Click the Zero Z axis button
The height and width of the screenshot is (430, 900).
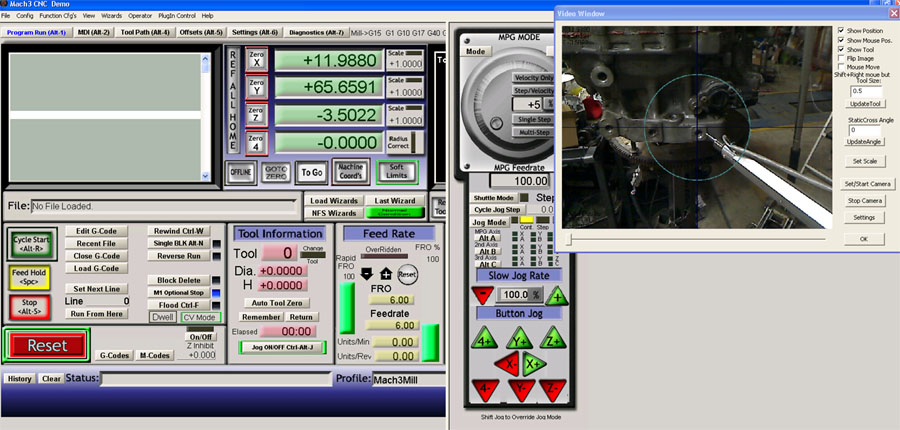point(256,114)
